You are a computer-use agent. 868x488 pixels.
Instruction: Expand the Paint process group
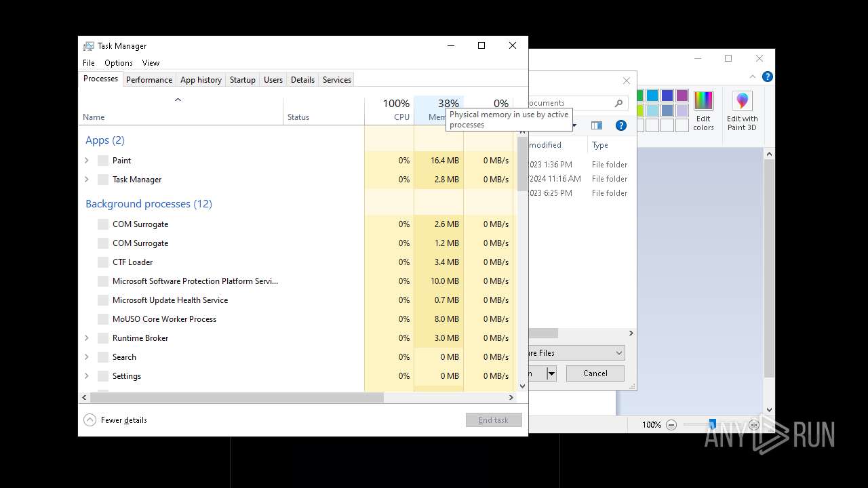(x=86, y=161)
